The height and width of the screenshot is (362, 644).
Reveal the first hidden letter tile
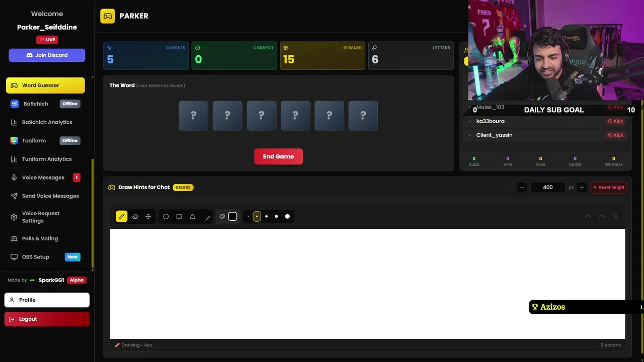(193, 116)
